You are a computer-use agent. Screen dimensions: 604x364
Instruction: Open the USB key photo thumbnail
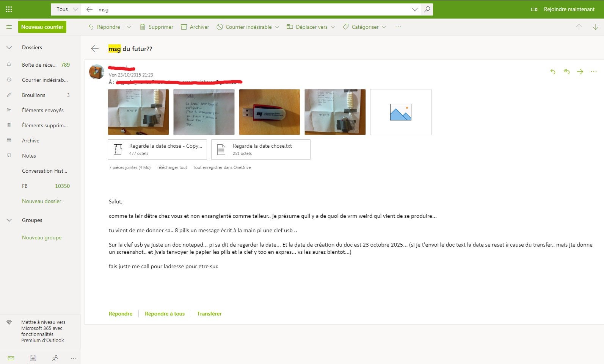click(269, 112)
